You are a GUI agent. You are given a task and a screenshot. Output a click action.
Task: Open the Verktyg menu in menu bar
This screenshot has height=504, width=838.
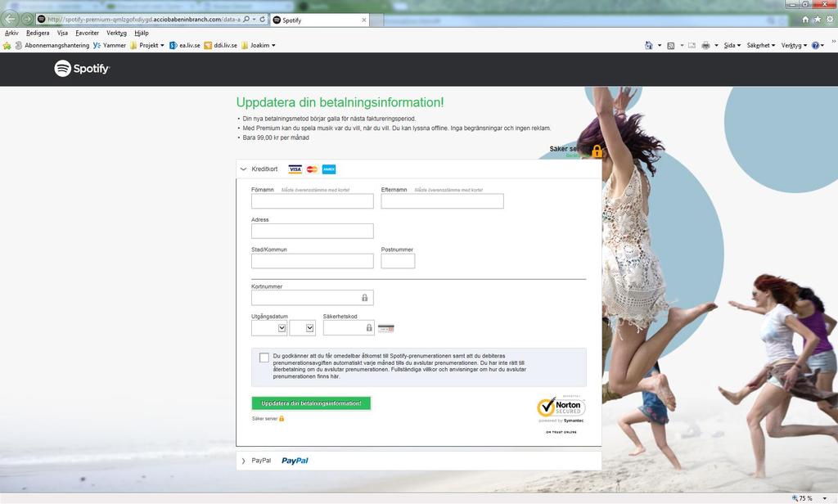coord(116,33)
